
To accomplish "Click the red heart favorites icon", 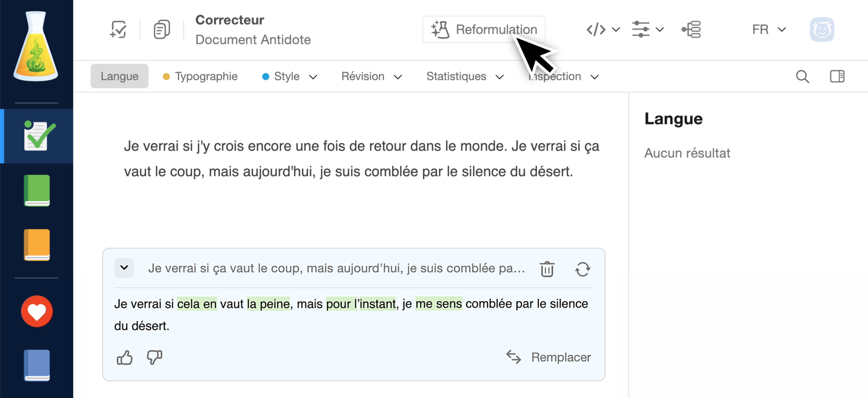I will click(x=37, y=311).
